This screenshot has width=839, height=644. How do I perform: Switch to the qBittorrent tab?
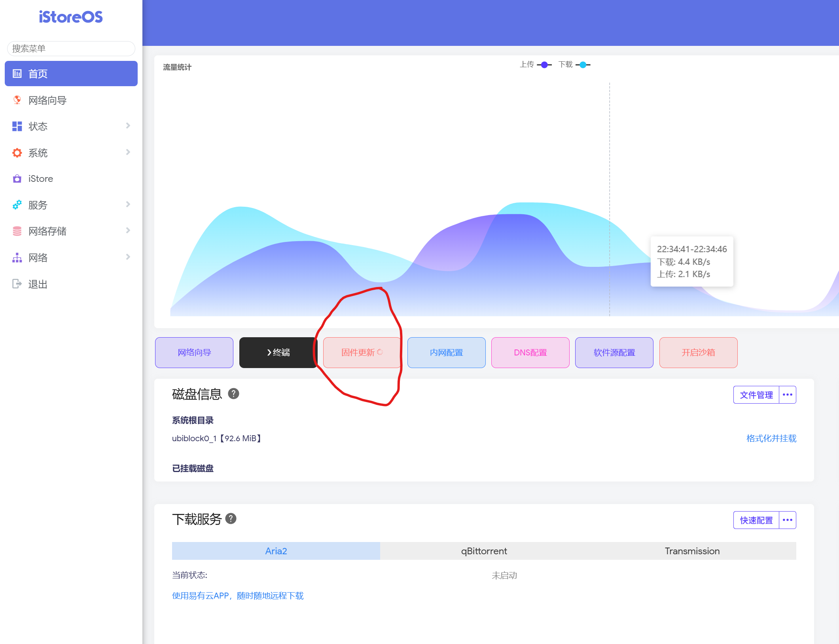[x=484, y=551]
